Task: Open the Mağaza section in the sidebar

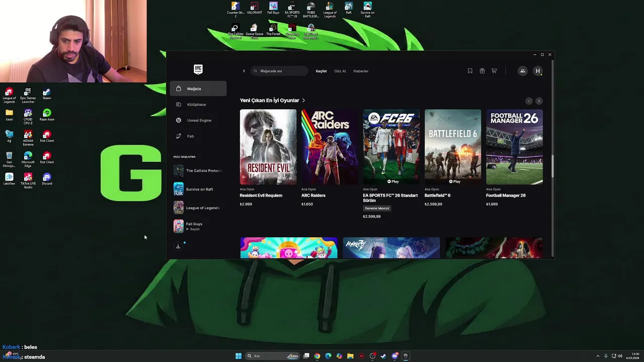Action: 198,88
